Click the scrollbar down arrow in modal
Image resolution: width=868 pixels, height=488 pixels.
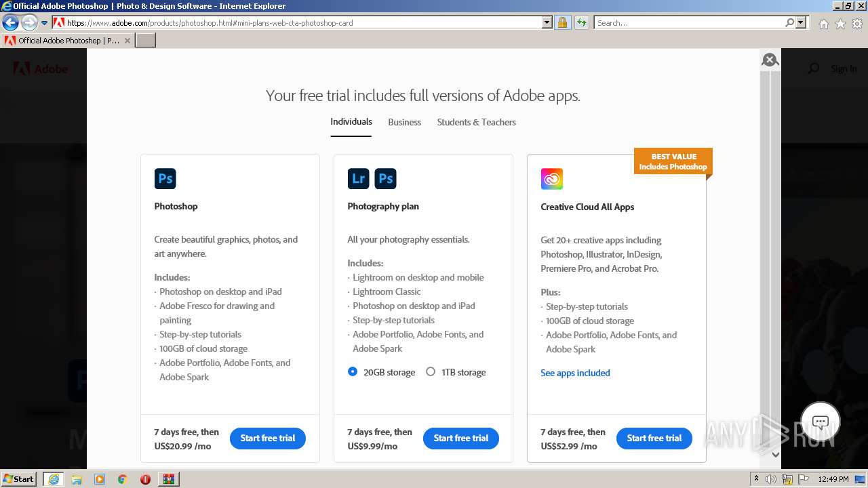[776, 455]
